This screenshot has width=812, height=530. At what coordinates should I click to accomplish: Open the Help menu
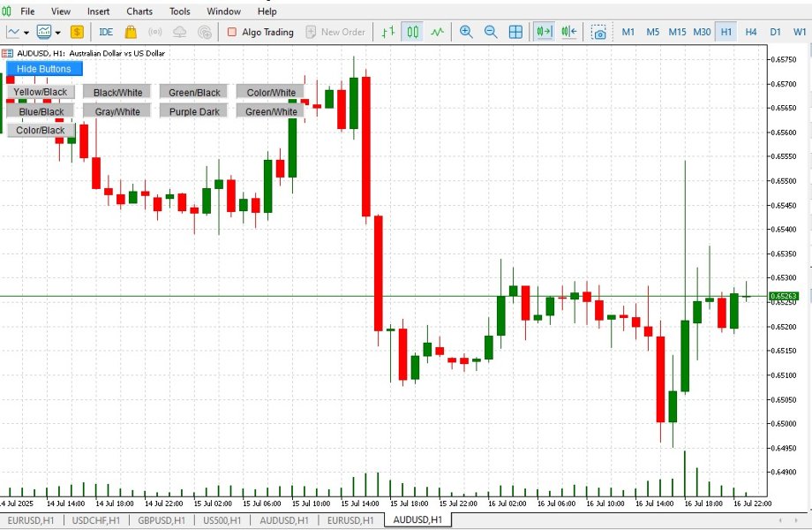pyautogui.click(x=267, y=11)
